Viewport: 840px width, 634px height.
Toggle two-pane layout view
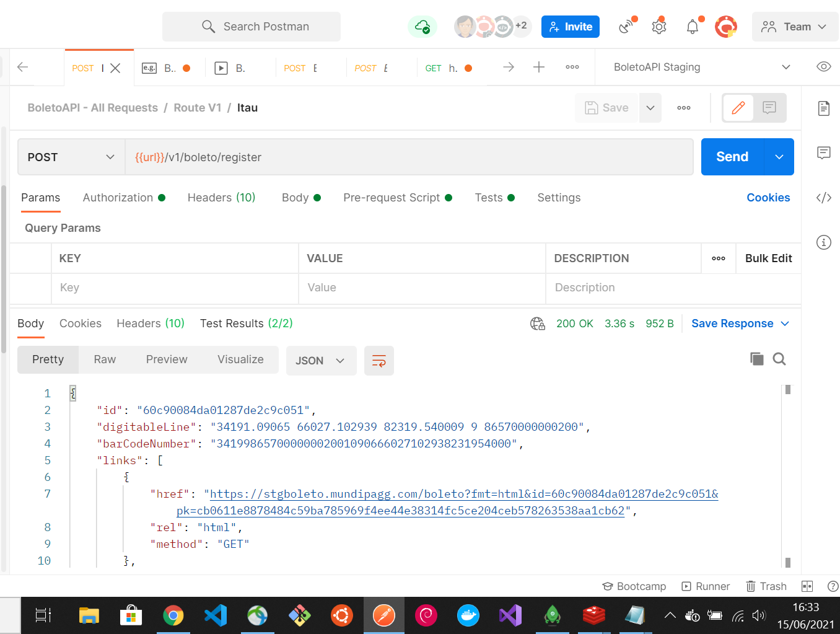tap(807, 586)
